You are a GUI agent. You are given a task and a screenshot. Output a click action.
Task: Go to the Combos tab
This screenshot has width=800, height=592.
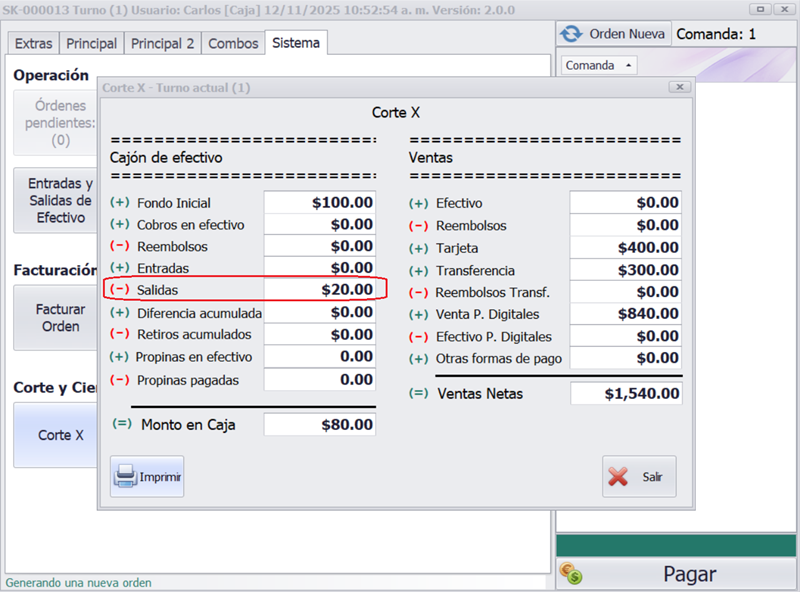231,44
